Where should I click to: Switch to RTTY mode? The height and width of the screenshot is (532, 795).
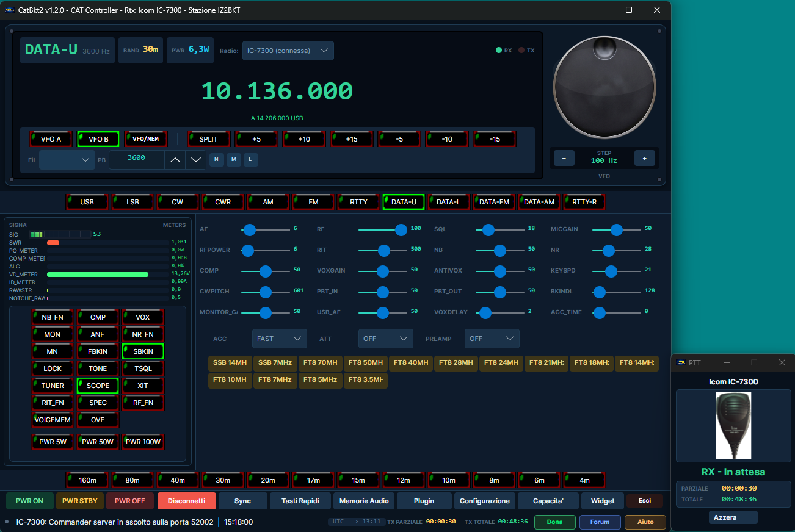(358, 202)
